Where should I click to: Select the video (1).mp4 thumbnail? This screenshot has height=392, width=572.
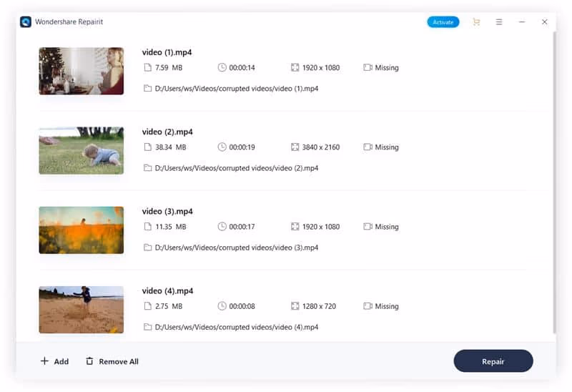pos(81,71)
